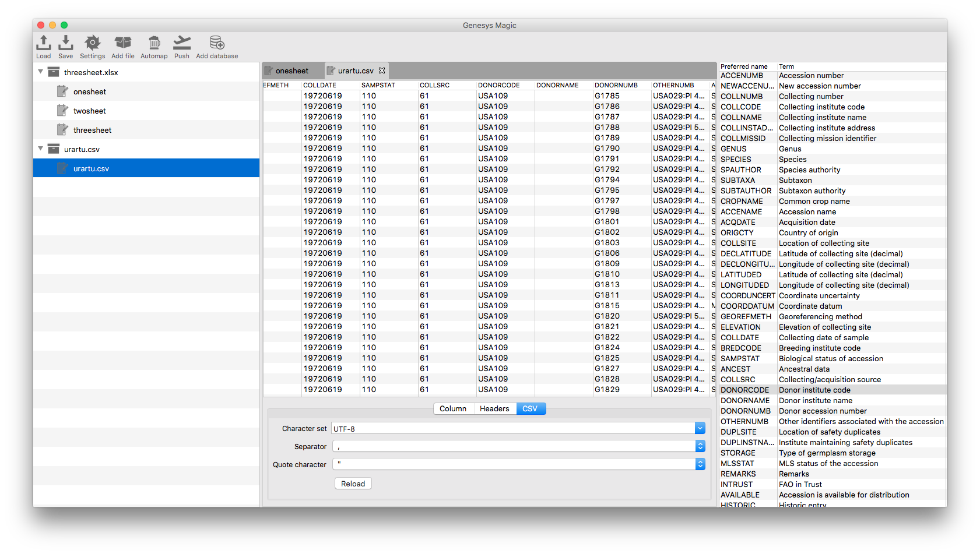Open the Separator dropdown arrows

click(700, 446)
